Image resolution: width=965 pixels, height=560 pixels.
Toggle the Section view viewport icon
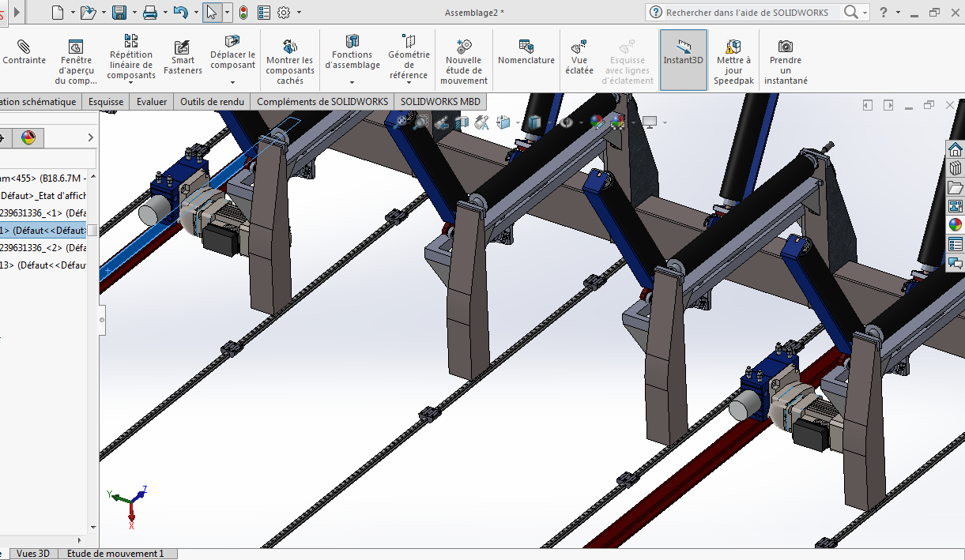pyautogui.click(x=462, y=122)
